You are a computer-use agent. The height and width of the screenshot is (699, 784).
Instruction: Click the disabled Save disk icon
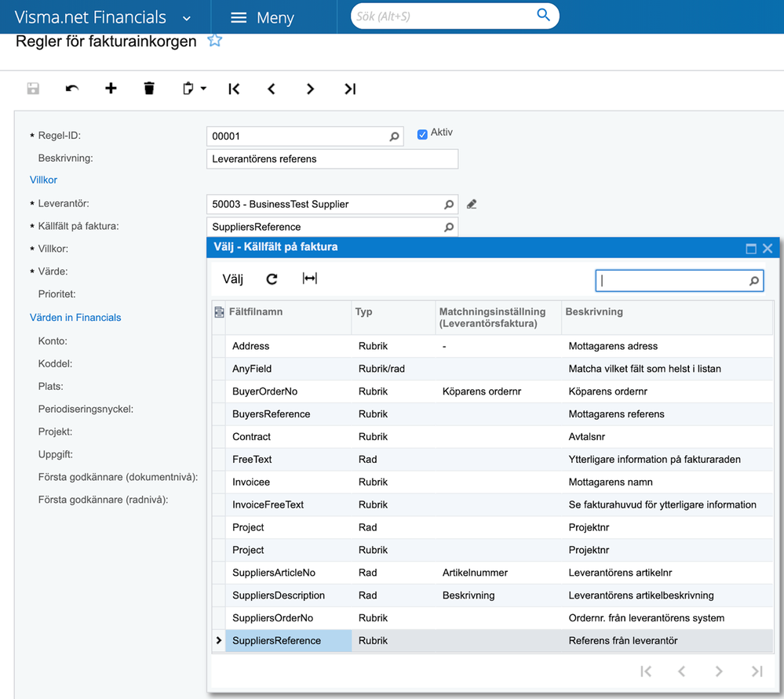tap(33, 89)
